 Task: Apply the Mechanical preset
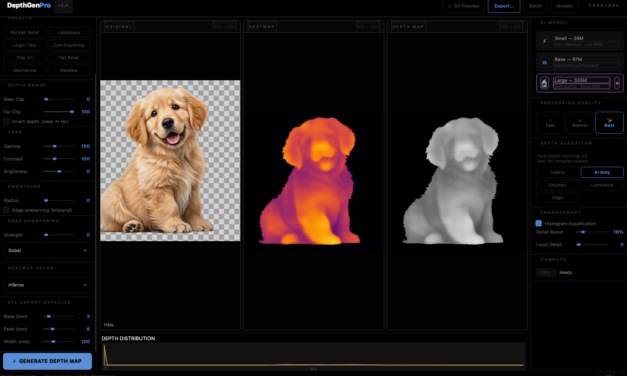coord(25,70)
